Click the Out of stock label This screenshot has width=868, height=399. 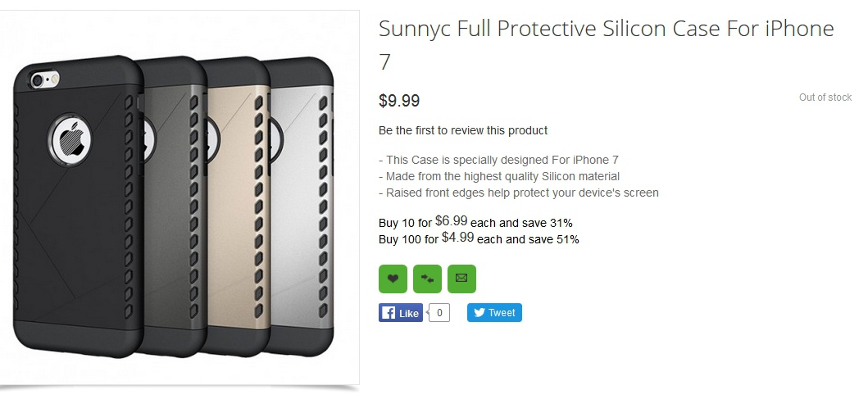[x=825, y=97]
